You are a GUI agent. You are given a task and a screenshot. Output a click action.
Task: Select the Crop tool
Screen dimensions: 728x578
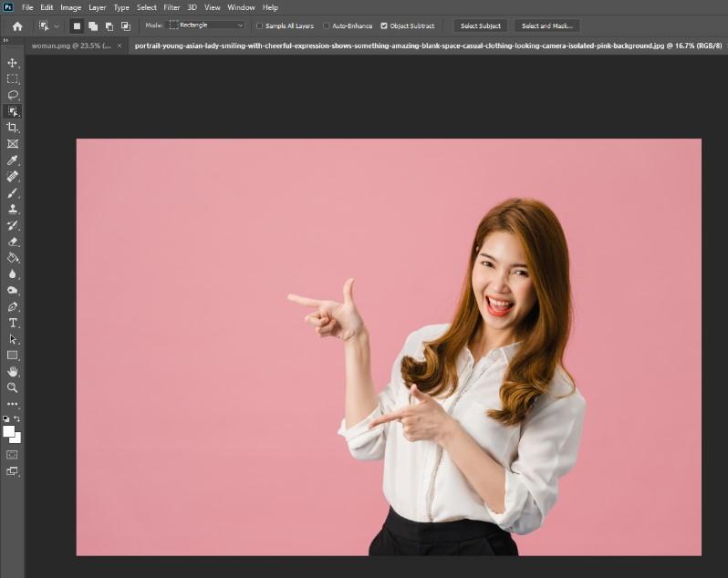tap(13, 128)
